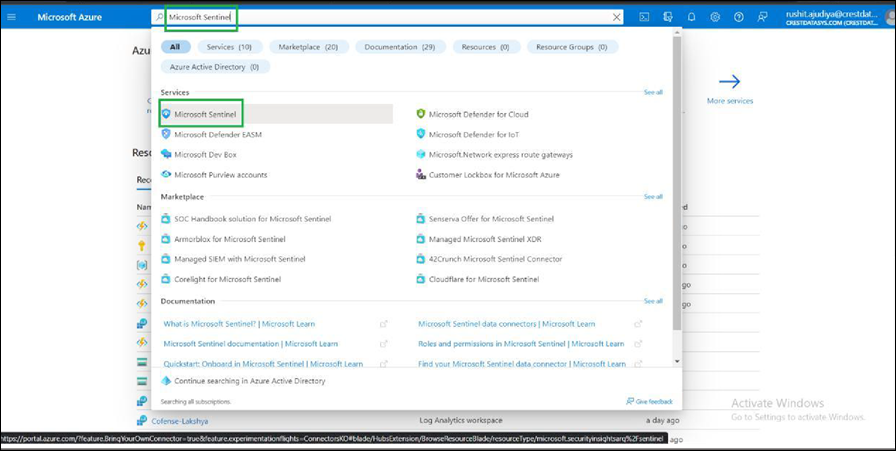The height and width of the screenshot is (451, 896).
Task: See all results in the Documentation section
Action: (x=653, y=301)
